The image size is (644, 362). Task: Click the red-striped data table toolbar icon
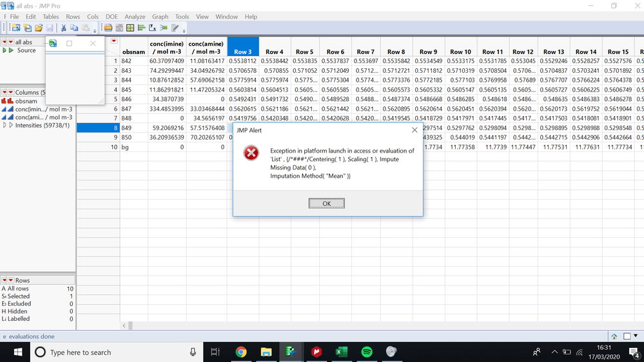coord(108,28)
